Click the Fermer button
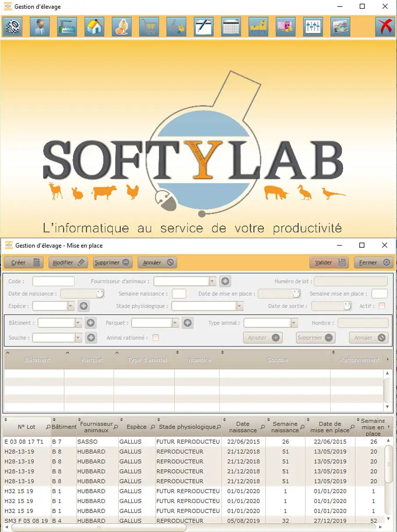 tap(373, 263)
